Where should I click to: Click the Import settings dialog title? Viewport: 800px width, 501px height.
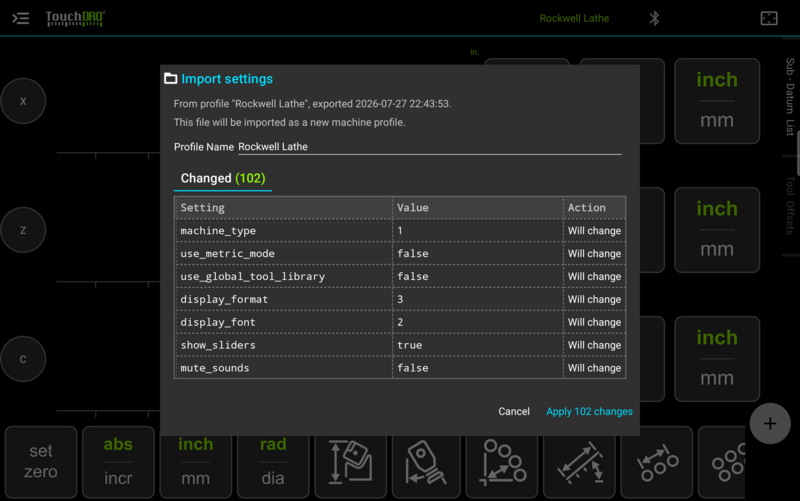tap(227, 79)
